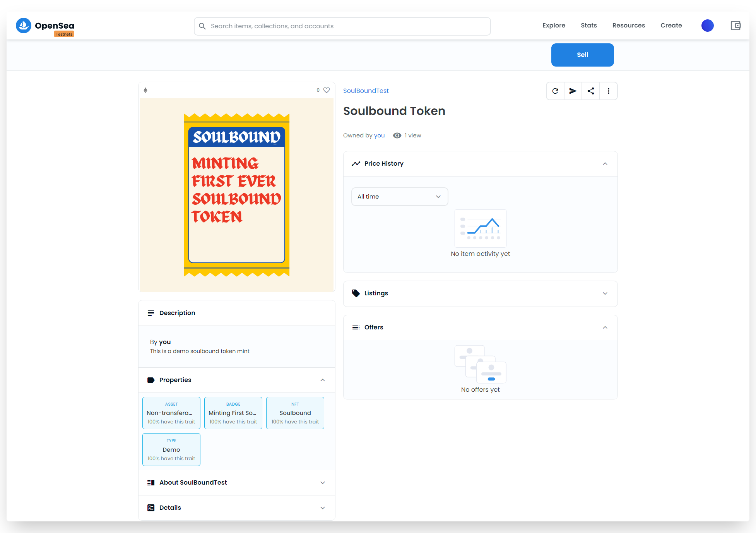
Task: Click the blue Sell button
Action: 582,55
